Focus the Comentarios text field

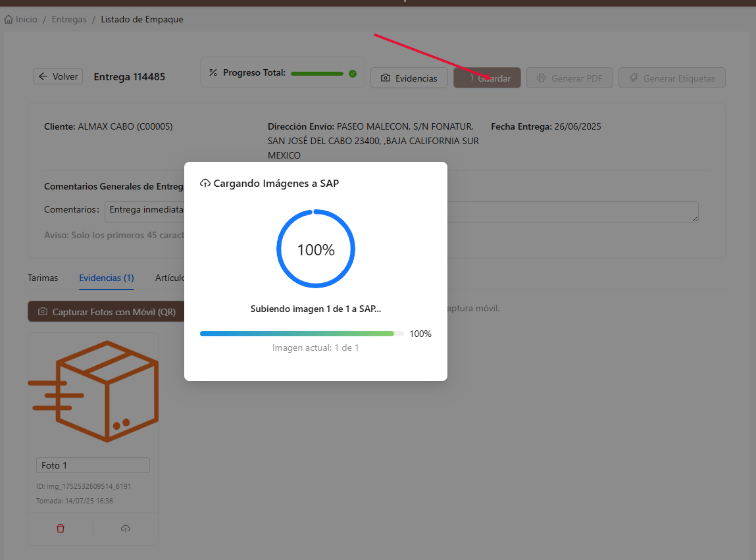(401, 212)
